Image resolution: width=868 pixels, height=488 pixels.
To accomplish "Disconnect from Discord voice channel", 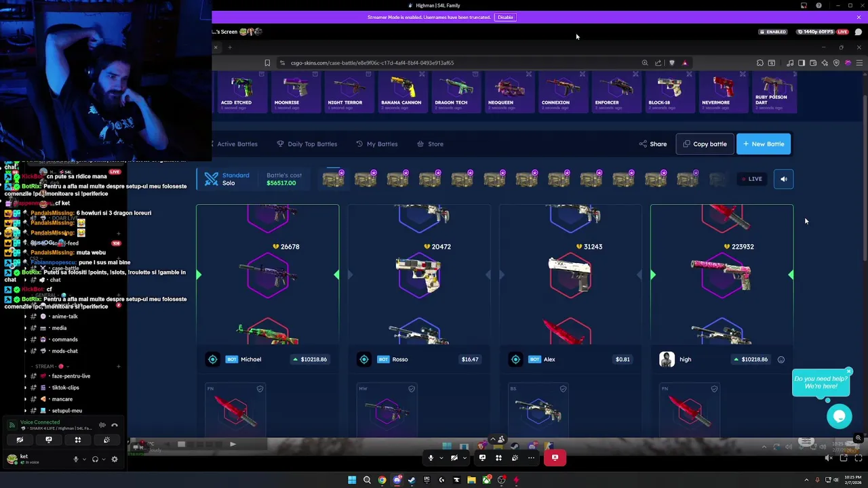I will point(114,426).
